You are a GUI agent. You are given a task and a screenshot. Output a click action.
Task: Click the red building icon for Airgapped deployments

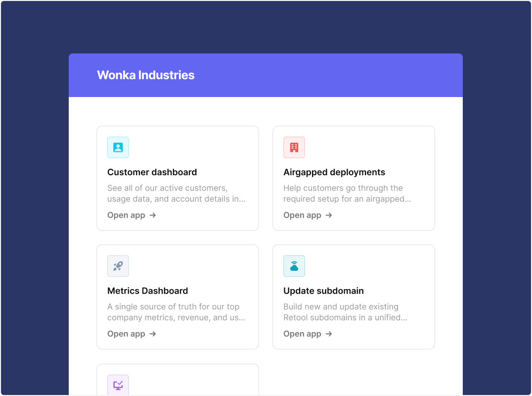pyautogui.click(x=294, y=148)
